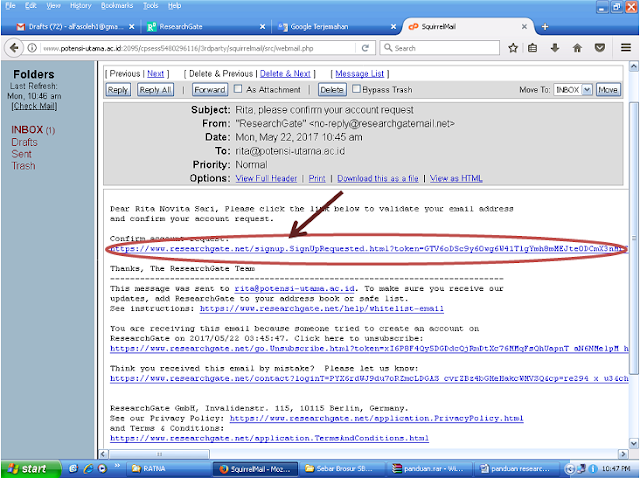The image size is (640, 478).
Task: Enable the As Attachment checkbox
Action: 238,89
